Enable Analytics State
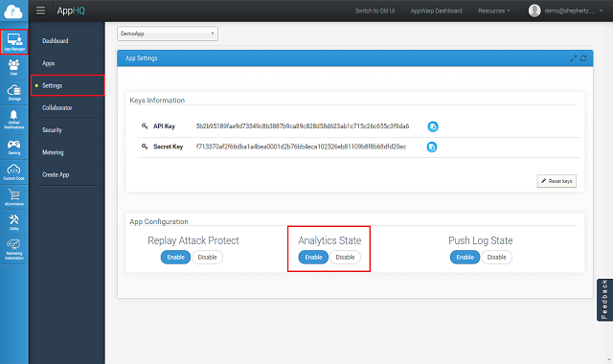The image size is (613, 364). 313,258
